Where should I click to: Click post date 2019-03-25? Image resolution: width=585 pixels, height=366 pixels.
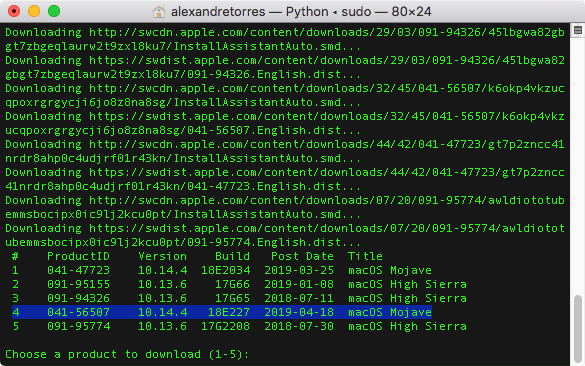click(x=299, y=270)
